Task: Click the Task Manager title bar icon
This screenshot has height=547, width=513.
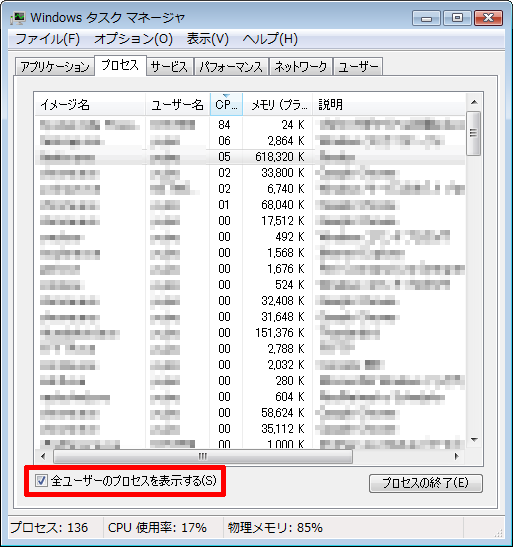Action: [x=18, y=17]
